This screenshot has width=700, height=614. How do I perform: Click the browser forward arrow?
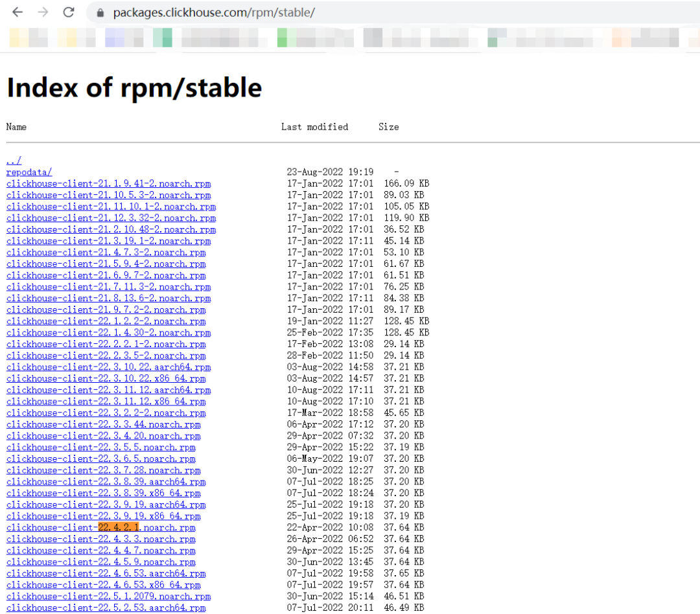(43, 12)
